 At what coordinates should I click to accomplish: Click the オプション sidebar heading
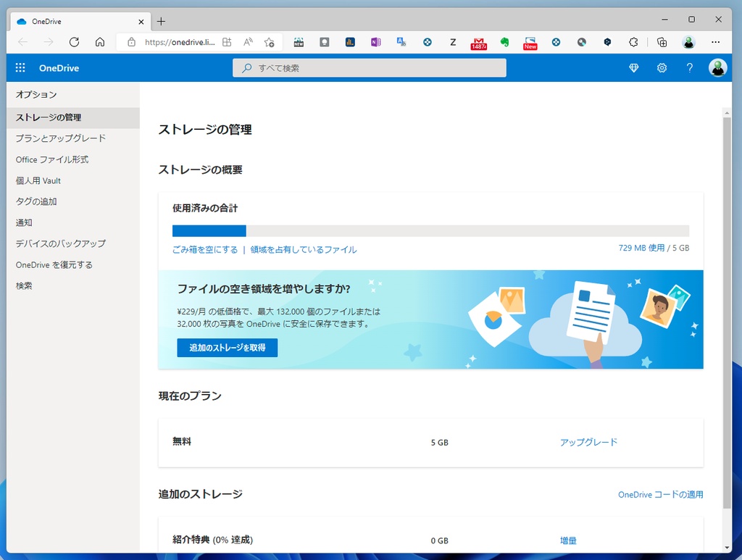pyautogui.click(x=36, y=95)
